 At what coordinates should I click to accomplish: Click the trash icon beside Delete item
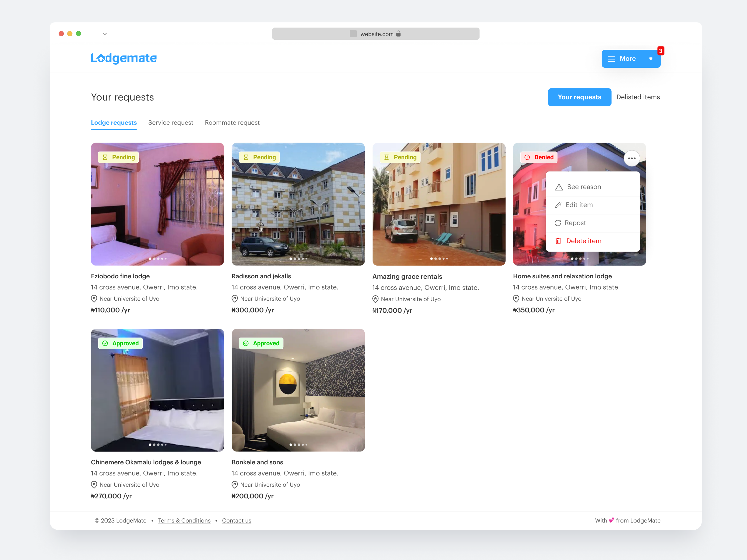558,241
